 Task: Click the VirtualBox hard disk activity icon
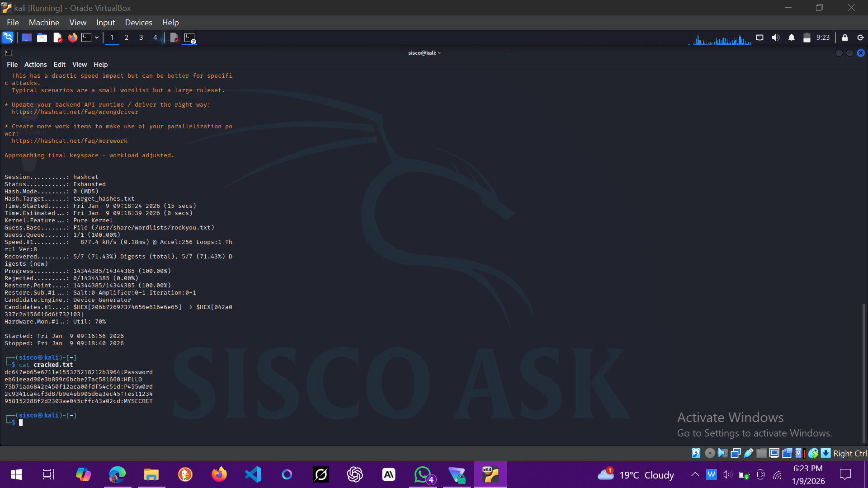(x=696, y=453)
